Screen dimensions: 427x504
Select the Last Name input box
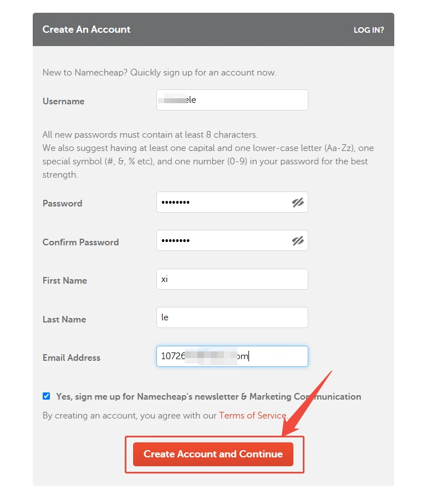point(232,317)
